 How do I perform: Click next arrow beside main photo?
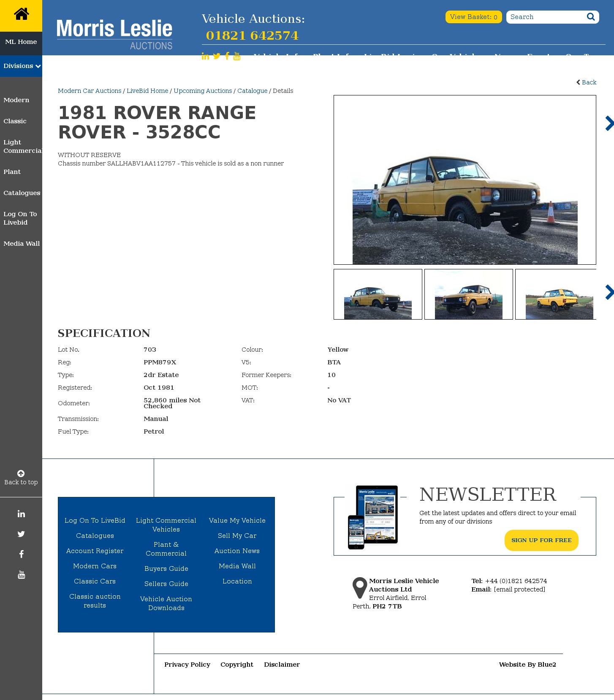(609, 123)
